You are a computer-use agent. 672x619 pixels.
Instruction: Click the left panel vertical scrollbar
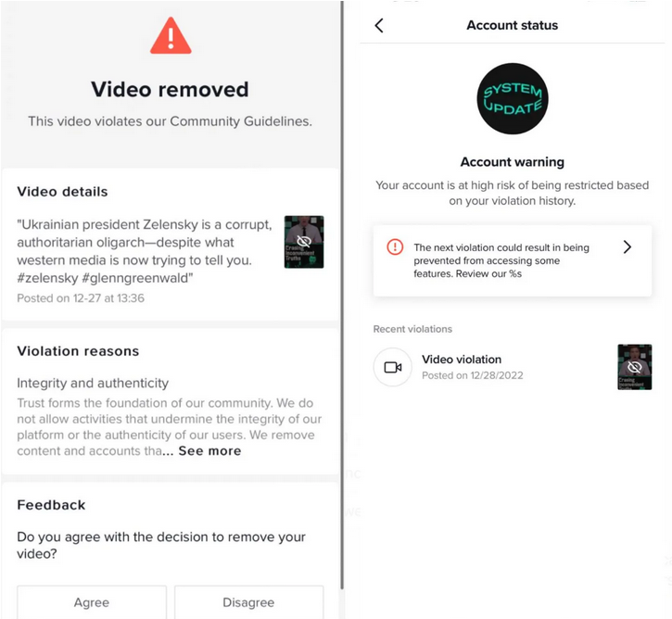[342, 296]
